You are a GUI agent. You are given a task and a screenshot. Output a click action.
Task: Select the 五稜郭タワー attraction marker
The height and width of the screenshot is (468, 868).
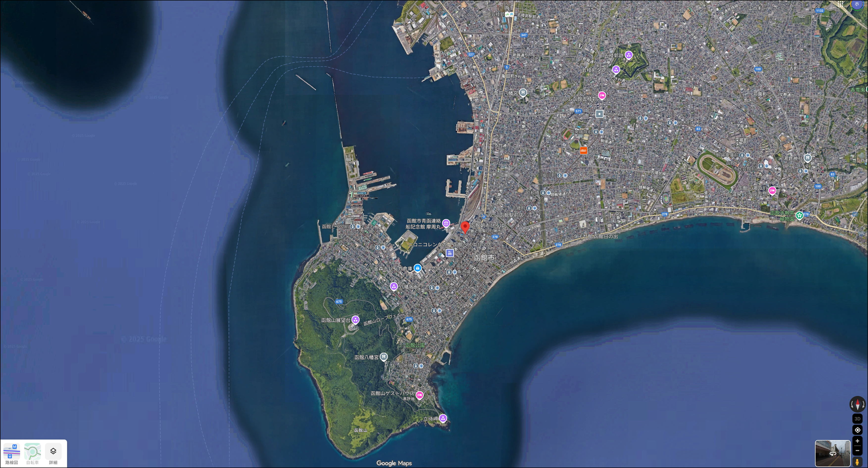pyautogui.click(x=616, y=70)
